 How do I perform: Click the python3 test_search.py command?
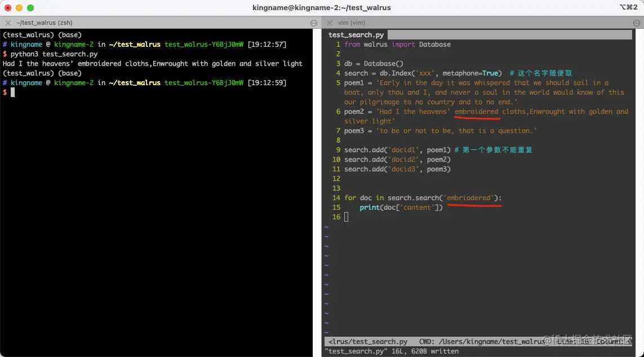(54, 54)
